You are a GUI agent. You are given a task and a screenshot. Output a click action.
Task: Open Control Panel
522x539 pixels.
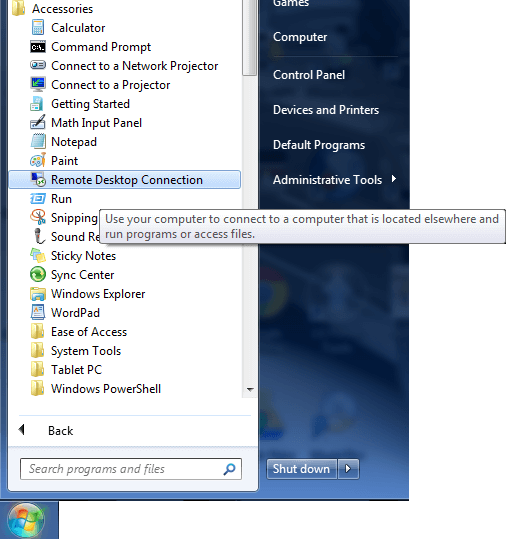pyautogui.click(x=309, y=75)
